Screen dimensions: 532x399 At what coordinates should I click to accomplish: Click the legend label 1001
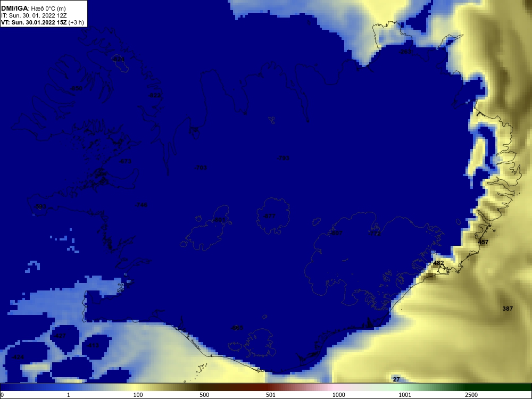[x=405, y=395]
